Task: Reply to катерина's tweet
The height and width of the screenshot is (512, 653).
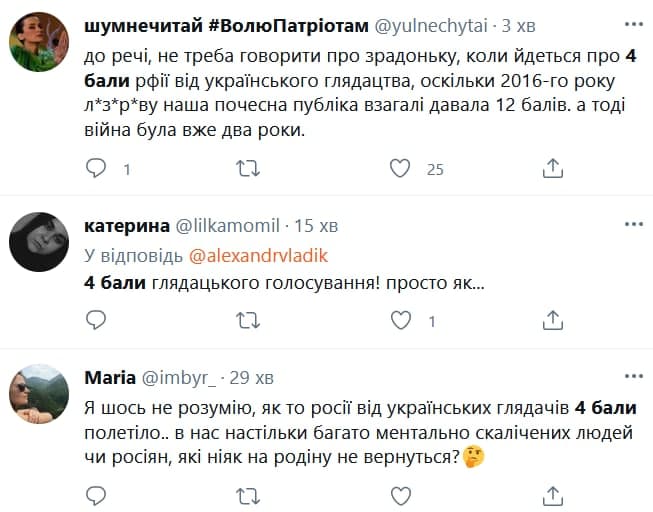Action: pyautogui.click(x=96, y=321)
